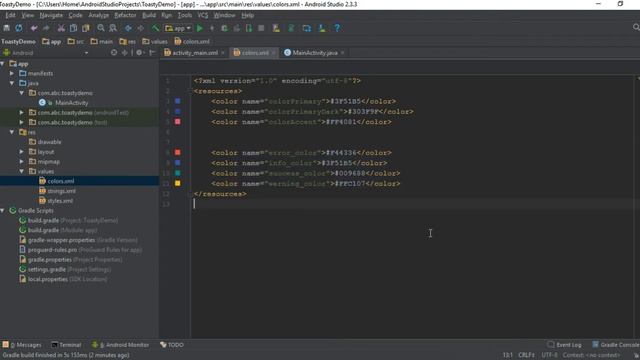The height and width of the screenshot is (360, 640).
Task: Click the scroll from source target icon
Action: click(114, 53)
